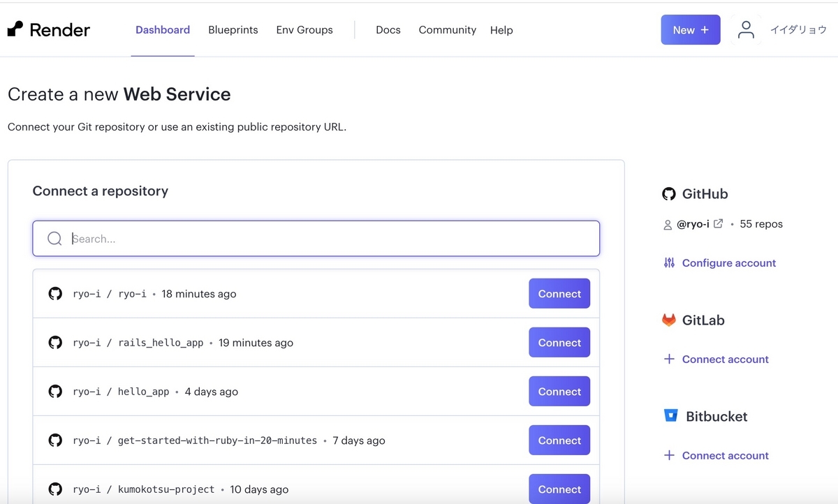The image size is (838, 504).
Task: Go to Blueprints
Action: 233,30
